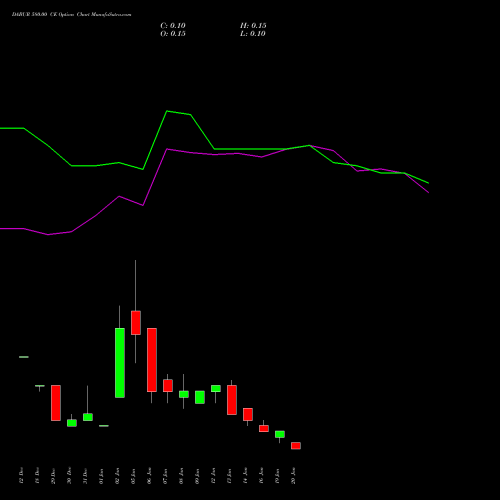The width and height of the screenshot is (500, 500).
Task: Click the DABUR CE Options chart title
Action: tap(71, 15)
